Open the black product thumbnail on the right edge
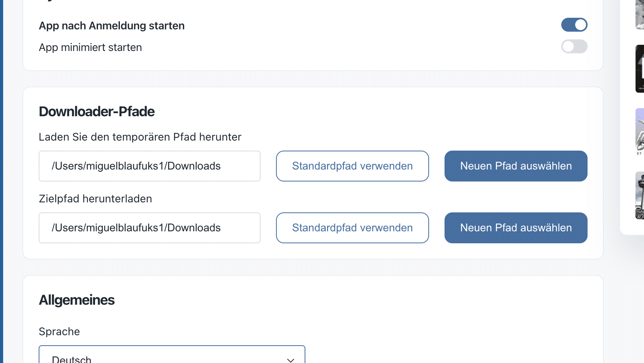644x363 pixels. [640, 69]
